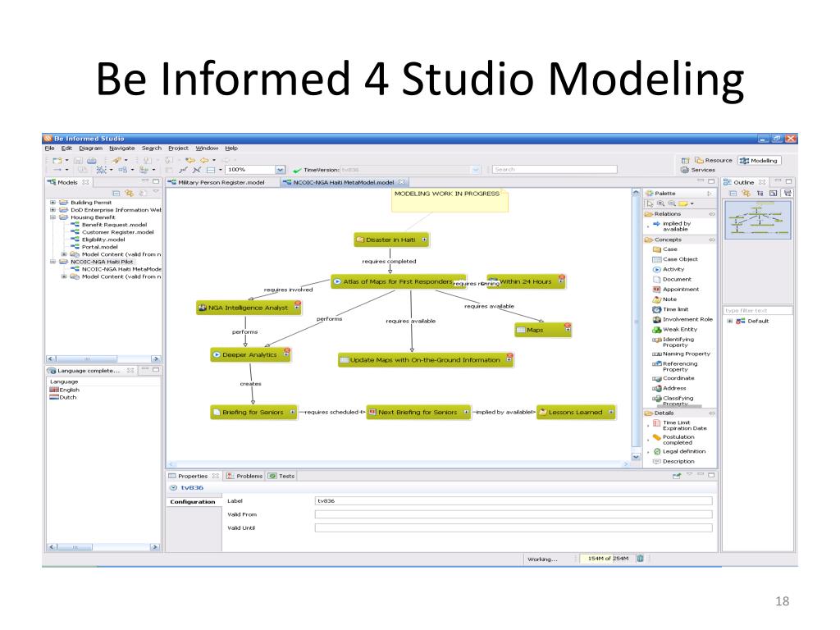Collapse the Concepts palette drawer
This screenshot has width=840, height=630.
(x=680, y=240)
